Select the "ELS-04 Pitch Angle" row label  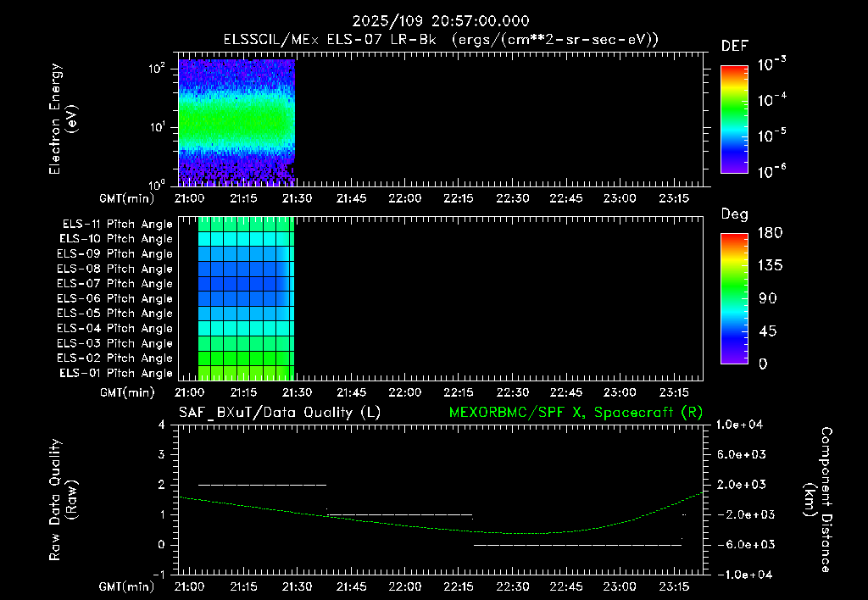[114, 328]
